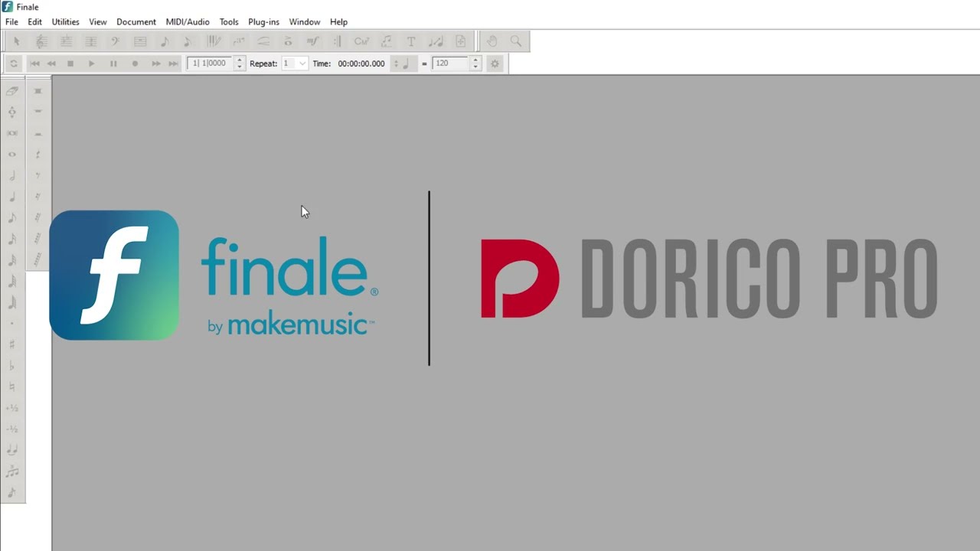Image resolution: width=980 pixels, height=551 pixels.
Task: Adjust the measure counter stepper
Action: pos(239,64)
